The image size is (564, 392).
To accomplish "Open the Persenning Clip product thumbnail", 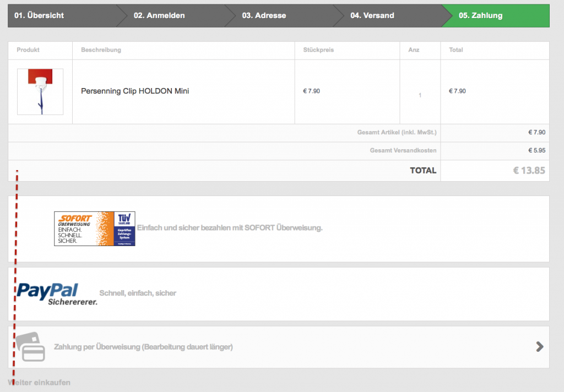I will pyautogui.click(x=40, y=91).
